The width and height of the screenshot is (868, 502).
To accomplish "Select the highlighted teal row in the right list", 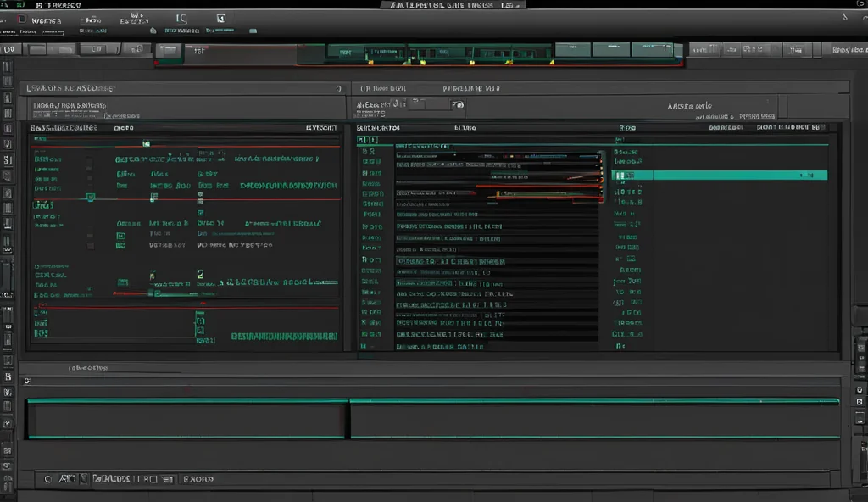I will 719,176.
